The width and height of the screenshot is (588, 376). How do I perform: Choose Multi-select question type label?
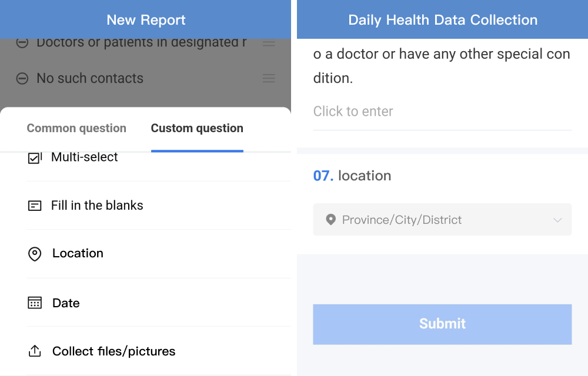84,157
